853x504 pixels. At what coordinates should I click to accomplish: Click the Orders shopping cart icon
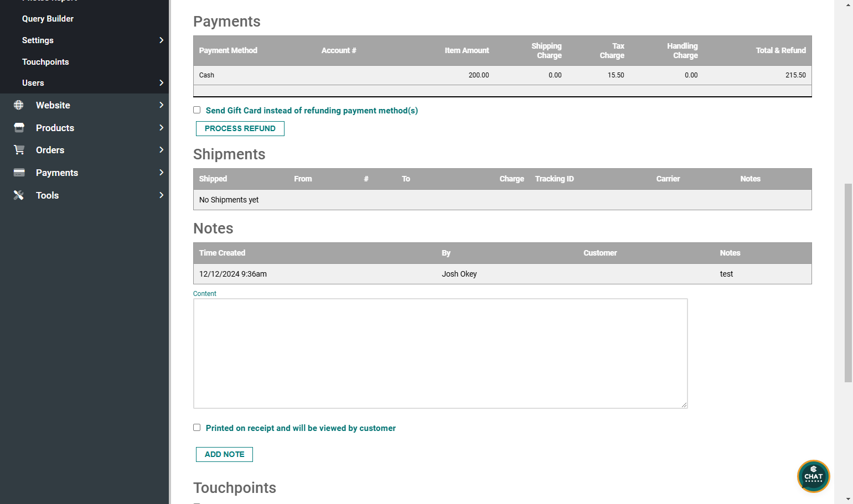coord(19,150)
